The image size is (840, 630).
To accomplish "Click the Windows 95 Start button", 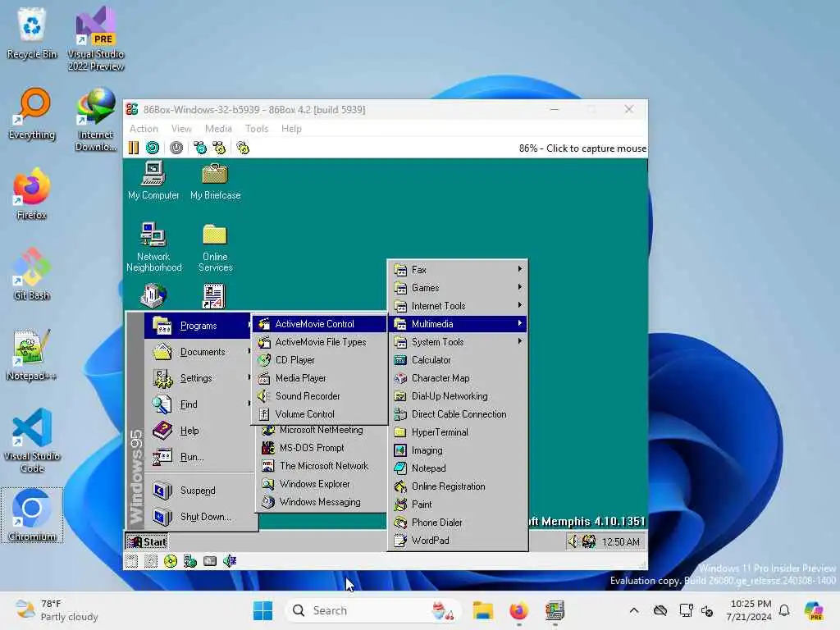I will tap(147, 541).
